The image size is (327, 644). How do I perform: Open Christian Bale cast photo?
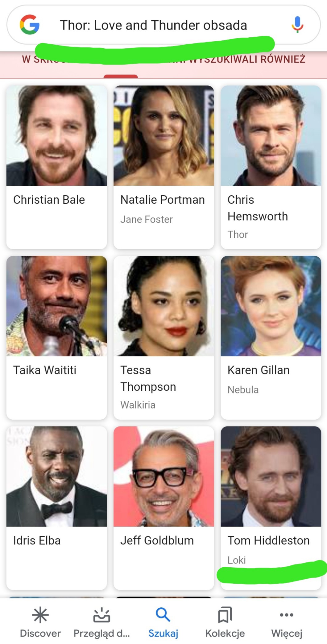[x=56, y=136]
